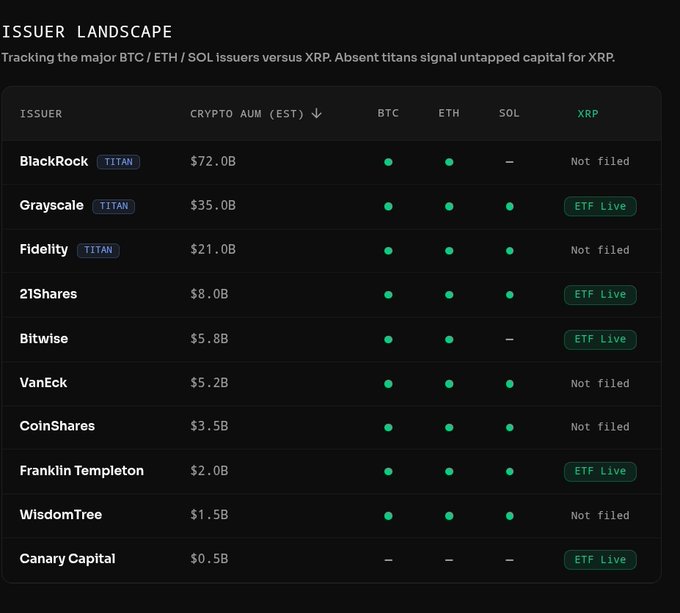Click VanEck's green SOL dot
The image size is (680, 613).
coord(510,384)
